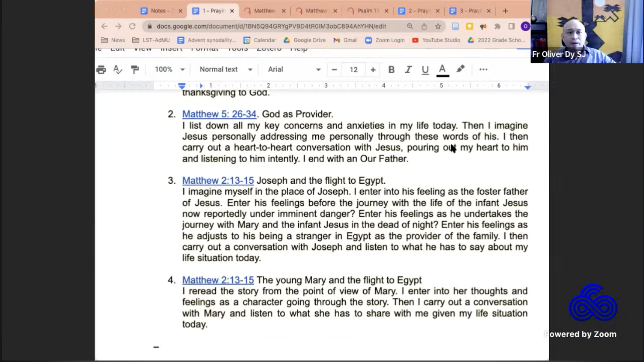Open the Normal text style dropdown

coord(225,69)
